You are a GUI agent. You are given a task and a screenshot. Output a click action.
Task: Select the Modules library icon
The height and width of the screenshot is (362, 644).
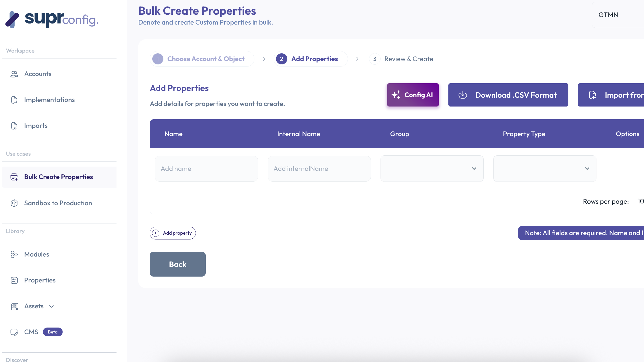pyautogui.click(x=14, y=254)
